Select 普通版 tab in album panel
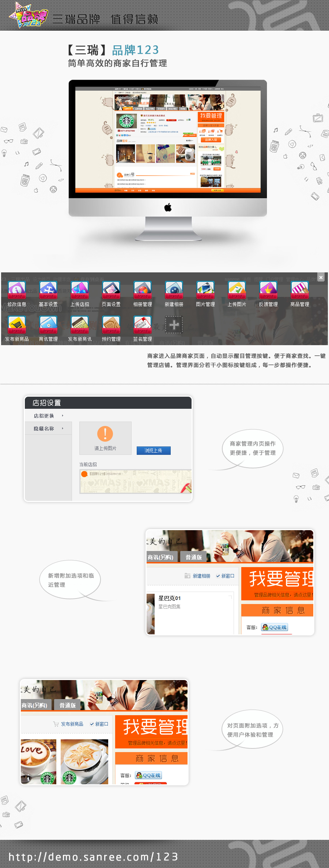 (x=193, y=557)
